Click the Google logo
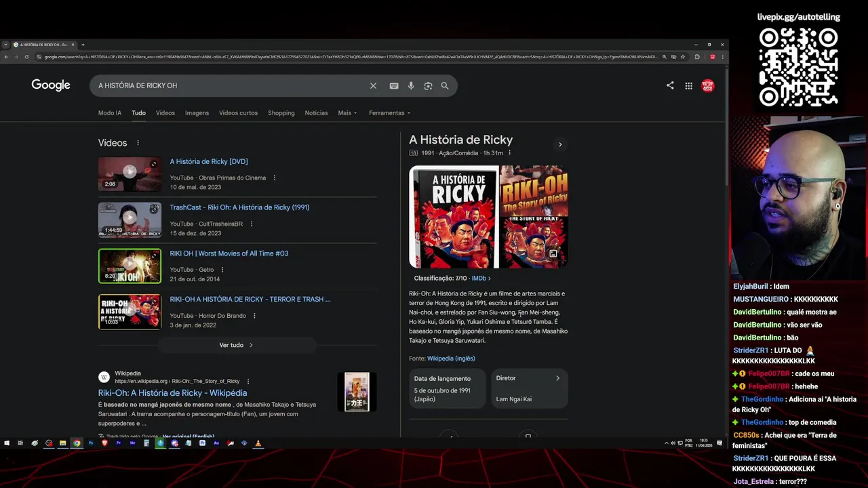The height and width of the screenshot is (488, 868). point(51,85)
